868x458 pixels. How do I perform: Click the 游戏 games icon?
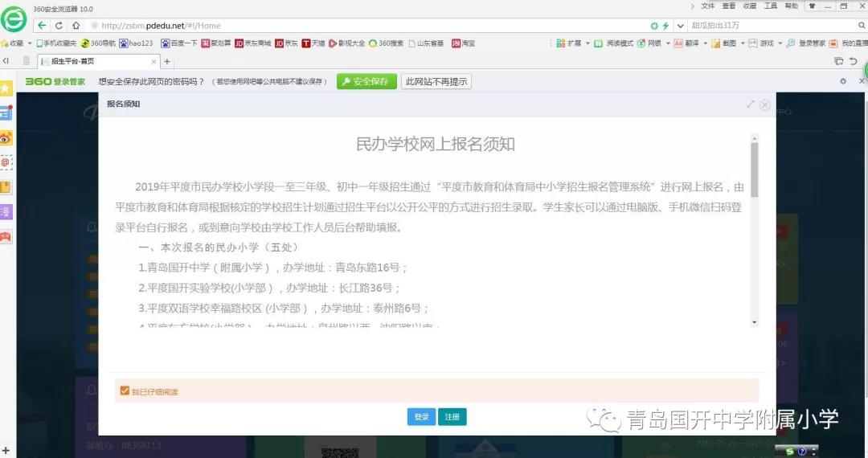click(753, 43)
